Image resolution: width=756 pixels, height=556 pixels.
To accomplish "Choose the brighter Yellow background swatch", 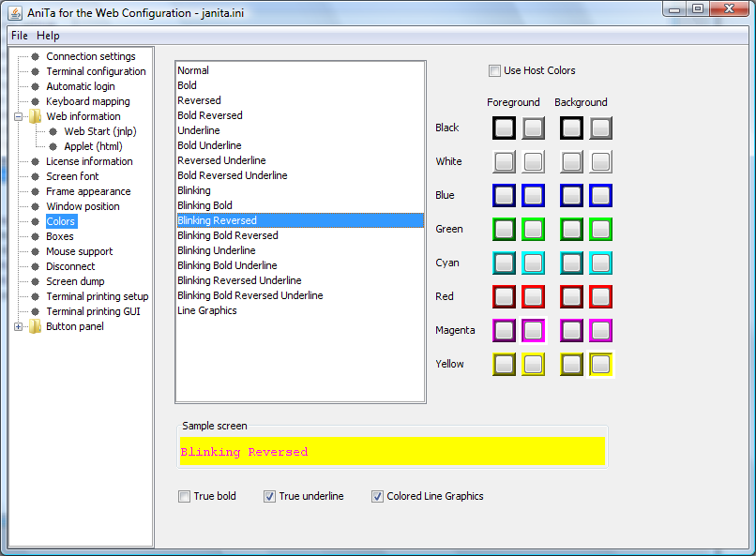I will click(x=600, y=364).
